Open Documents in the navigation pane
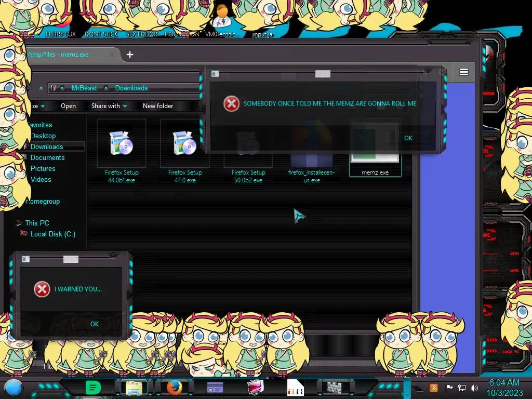 click(47, 157)
